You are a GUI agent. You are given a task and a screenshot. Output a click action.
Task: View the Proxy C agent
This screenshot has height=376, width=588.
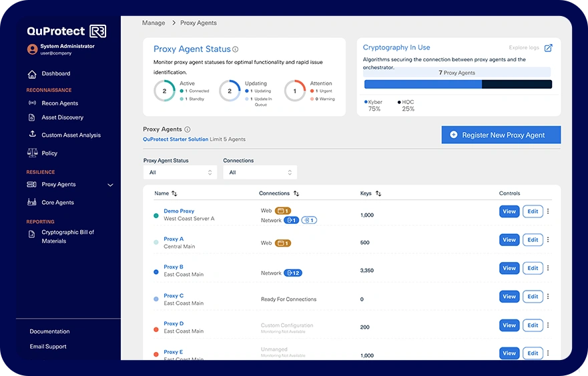tap(509, 296)
